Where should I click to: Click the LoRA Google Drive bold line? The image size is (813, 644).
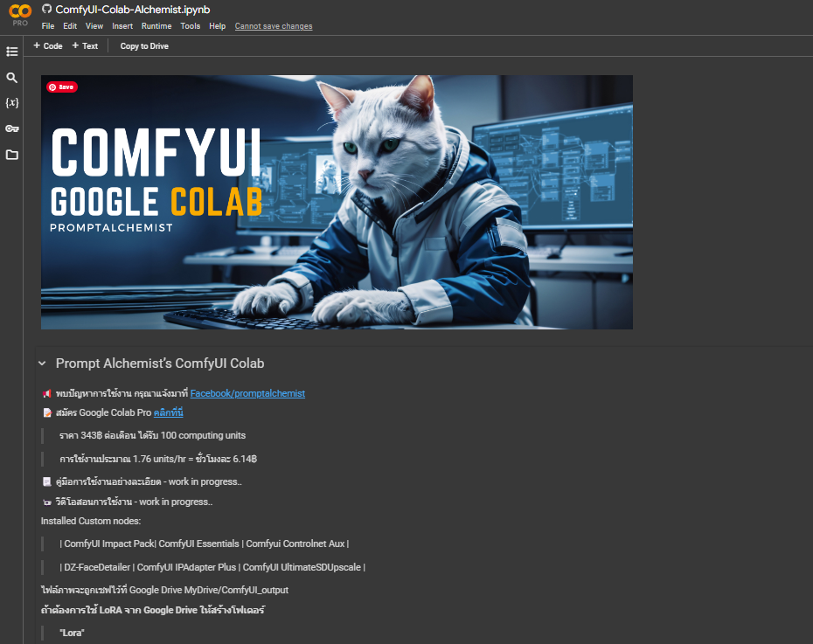tap(152, 610)
